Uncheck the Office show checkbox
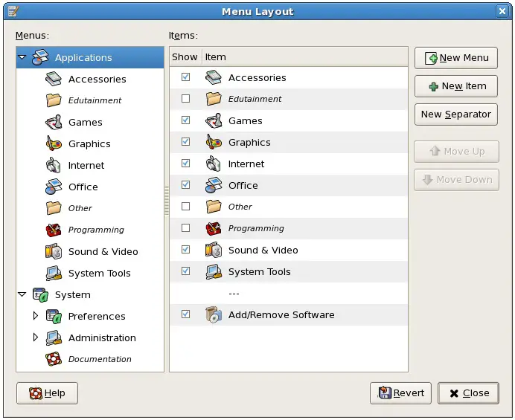Viewport: 515px width, 420px height. click(x=185, y=185)
